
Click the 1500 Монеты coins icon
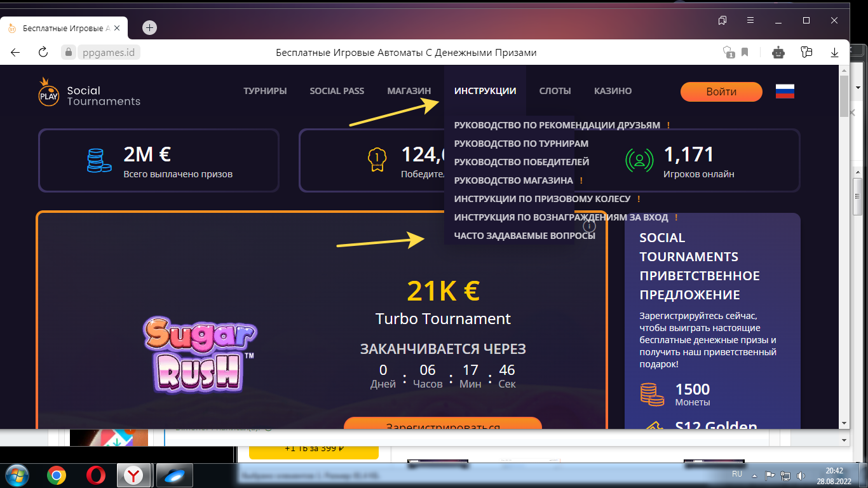tap(652, 394)
